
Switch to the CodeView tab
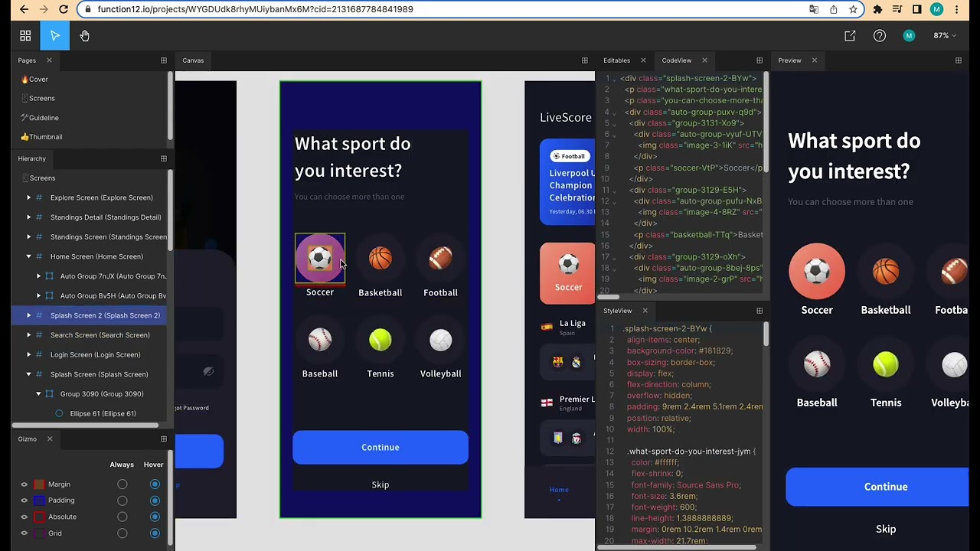coord(676,60)
